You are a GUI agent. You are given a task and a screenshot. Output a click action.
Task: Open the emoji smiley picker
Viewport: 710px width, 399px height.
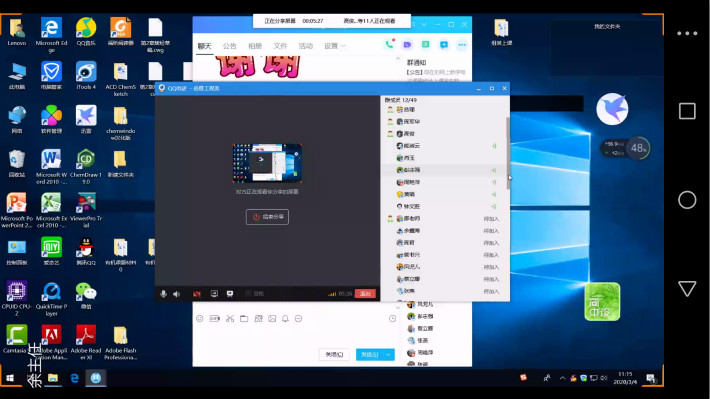pyautogui.click(x=200, y=319)
